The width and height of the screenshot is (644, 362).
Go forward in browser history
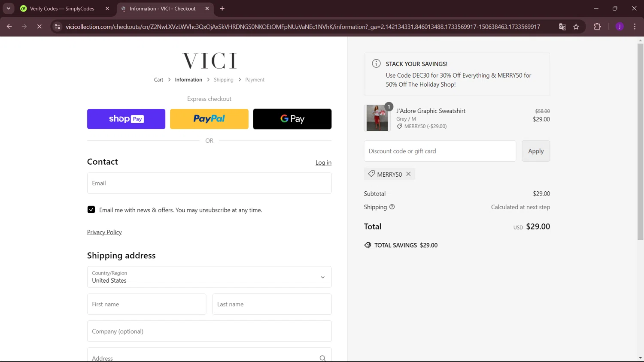coord(24,27)
